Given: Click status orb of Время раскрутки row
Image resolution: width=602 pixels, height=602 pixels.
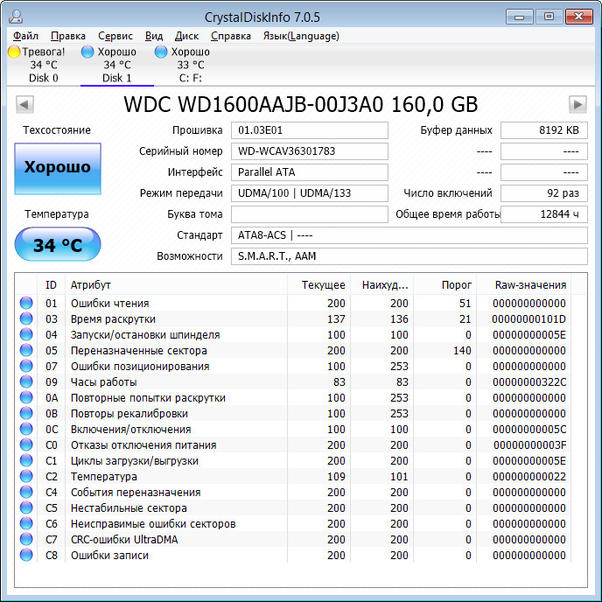Looking at the screenshot, I should [x=26, y=319].
